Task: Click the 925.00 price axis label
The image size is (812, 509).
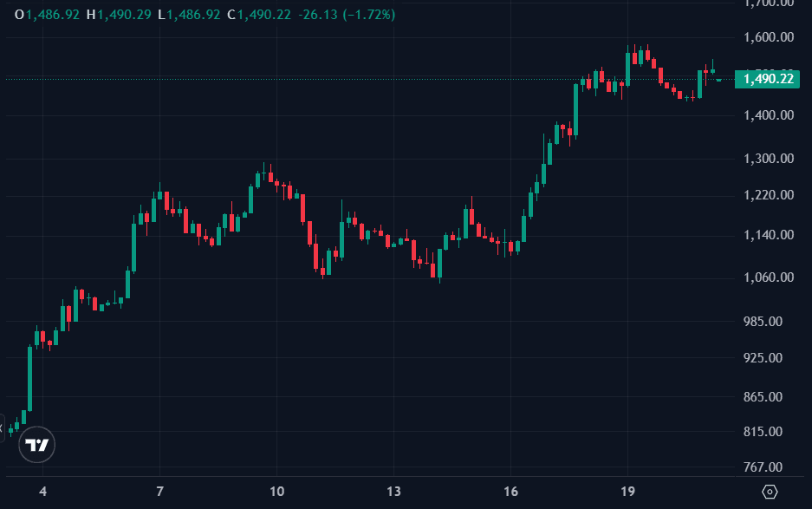Action: pos(763,357)
